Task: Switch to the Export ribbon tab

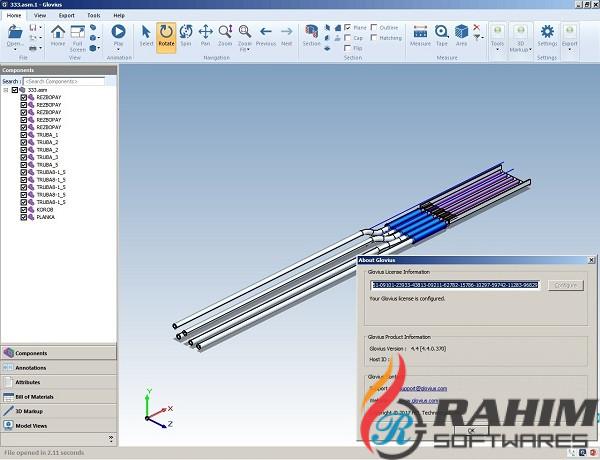Action: [67, 15]
